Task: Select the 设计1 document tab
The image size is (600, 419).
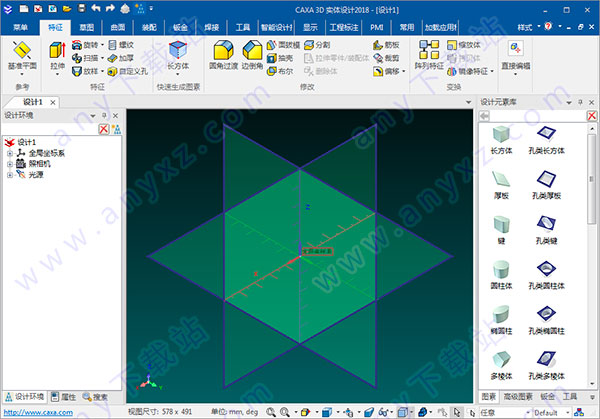Action: [33, 102]
